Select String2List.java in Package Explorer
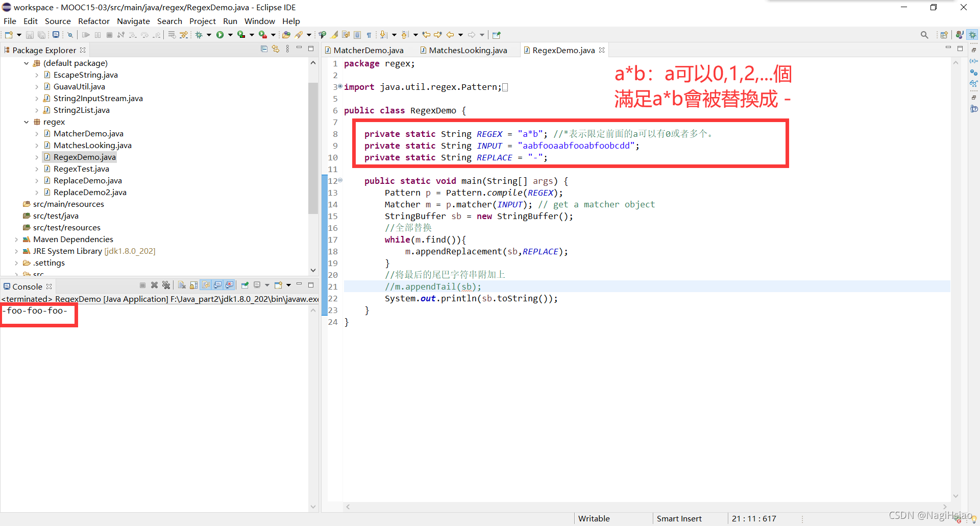 tap(81, 110)
